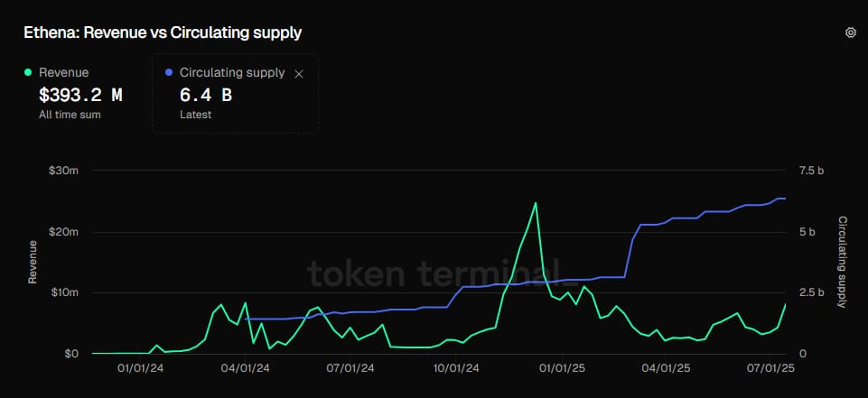Toggle the Revenue legend label
Image resolution: width=868 pixels, height=398 pixels.
(x=63, y=72)
